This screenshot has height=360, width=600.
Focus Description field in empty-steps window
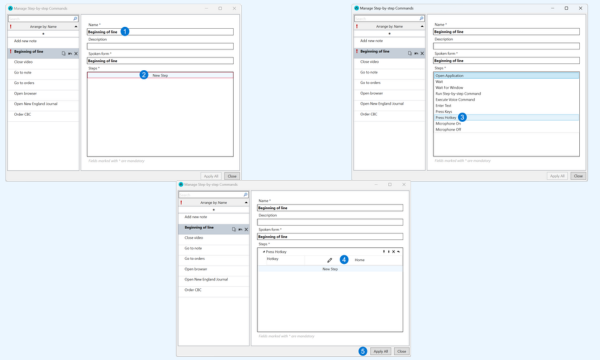click(x=160, y=46)
